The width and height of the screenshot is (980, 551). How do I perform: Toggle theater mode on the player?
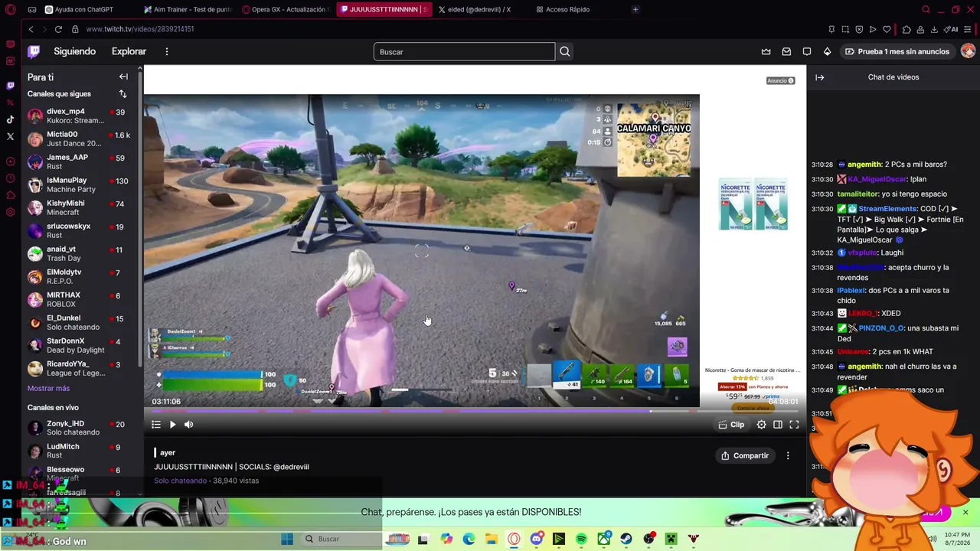(x=778, y=425)
